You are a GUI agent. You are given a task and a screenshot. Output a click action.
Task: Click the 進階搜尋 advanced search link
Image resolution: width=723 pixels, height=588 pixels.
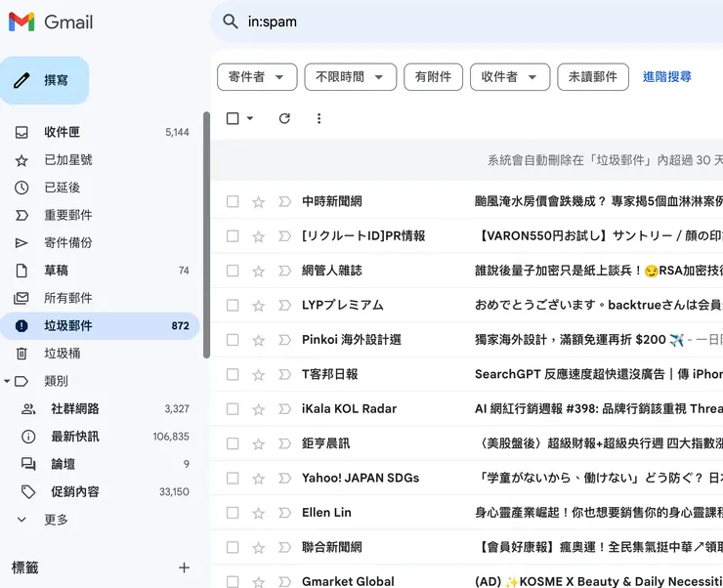tap(667, 77)
